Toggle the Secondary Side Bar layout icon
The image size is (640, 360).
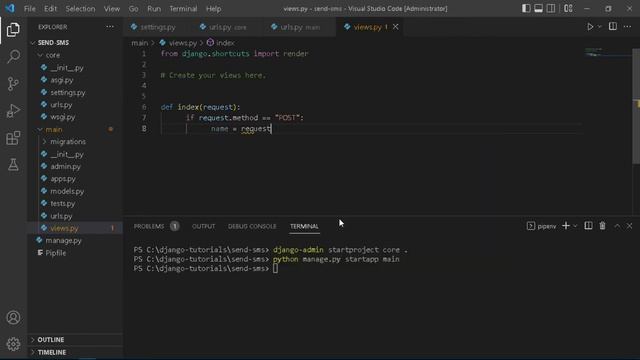pyautogui.click(x=551, y=9)
